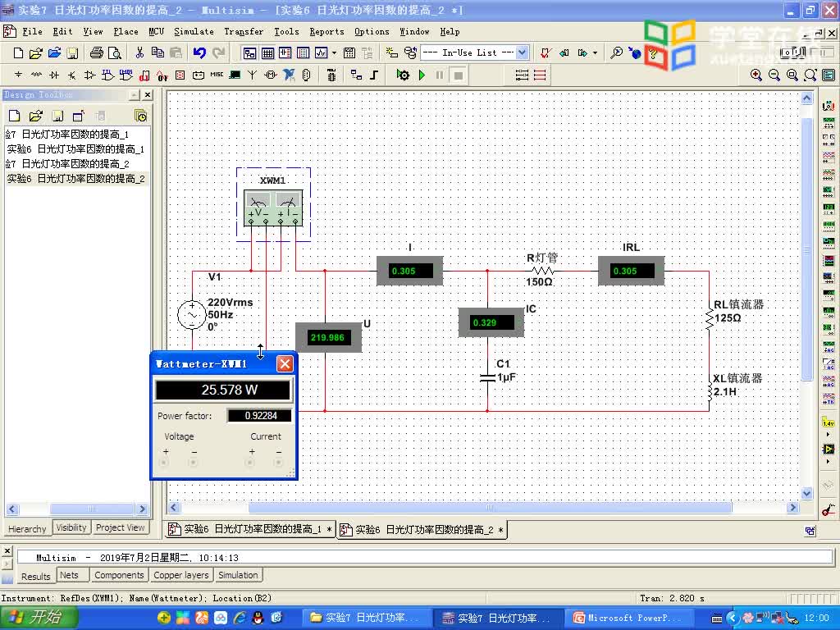The height and width of the screenshot is (630, 840).
Task: Click the Wattmeter Power factor value field
Action: click(x=260, y=416)
